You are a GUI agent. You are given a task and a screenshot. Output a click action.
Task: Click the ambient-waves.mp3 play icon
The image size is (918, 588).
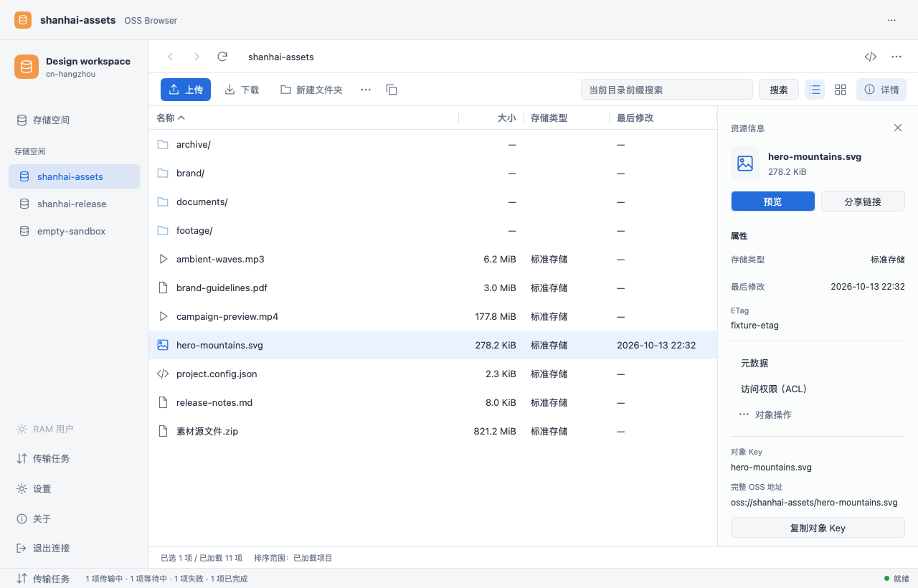[x=163, y=259]
